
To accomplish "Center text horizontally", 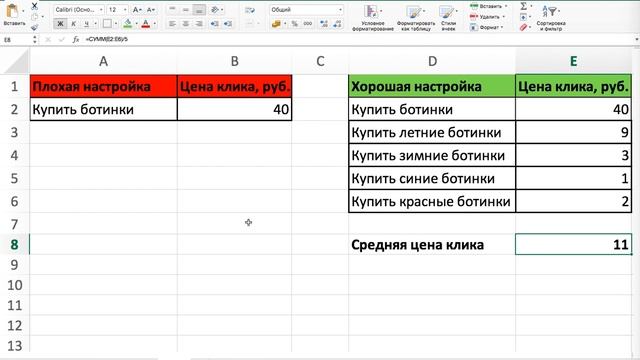I will click(x=185, y=24).
